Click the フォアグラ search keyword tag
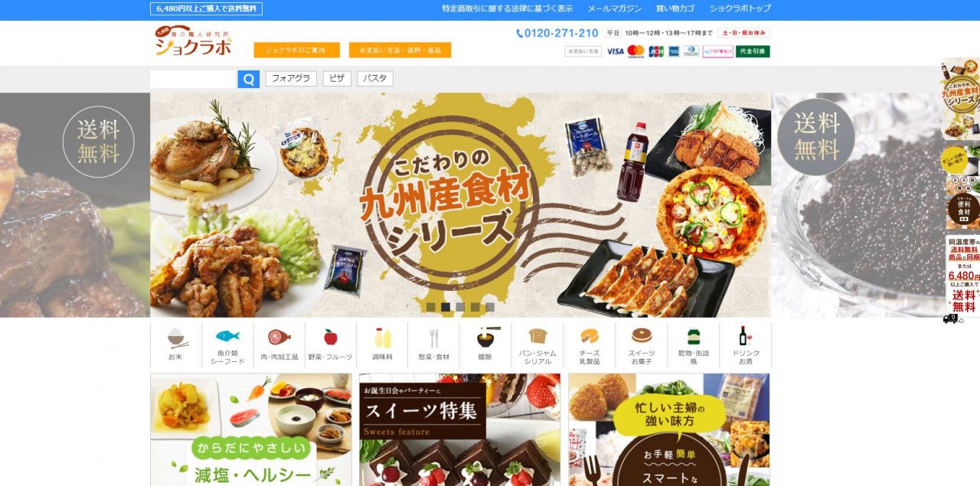Screen dimensions: 980x486 [x=291, y=79]
